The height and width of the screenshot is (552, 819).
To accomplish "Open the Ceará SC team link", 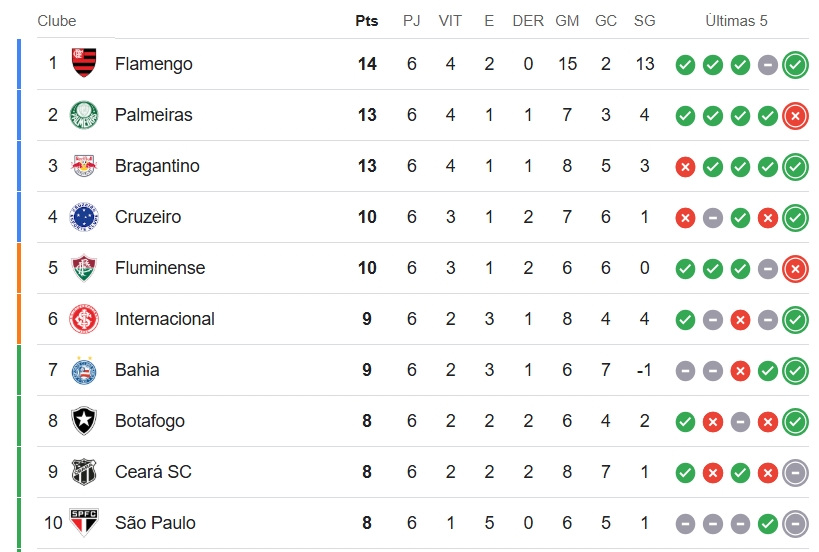I will 153,472.
